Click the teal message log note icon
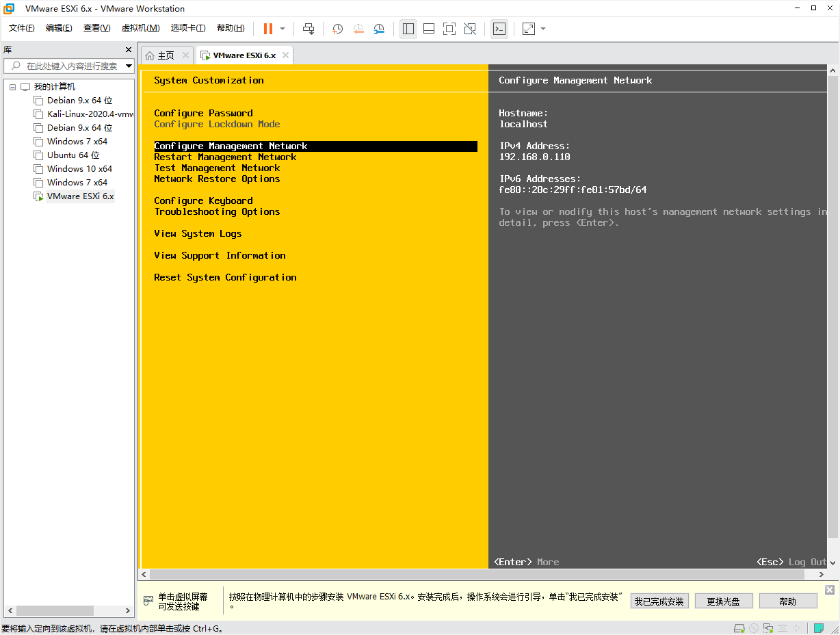The height and width of the screenshot is (635, 840). click(x=818, y=628)
